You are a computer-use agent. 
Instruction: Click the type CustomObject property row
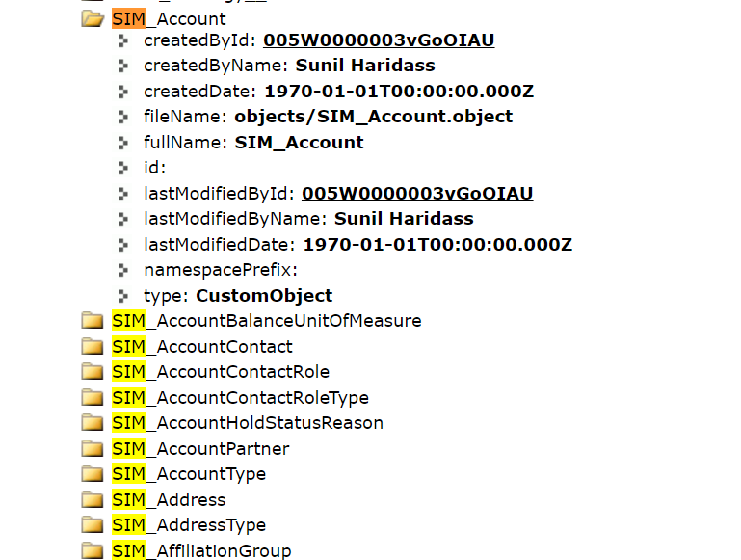[x=237, y=296]
